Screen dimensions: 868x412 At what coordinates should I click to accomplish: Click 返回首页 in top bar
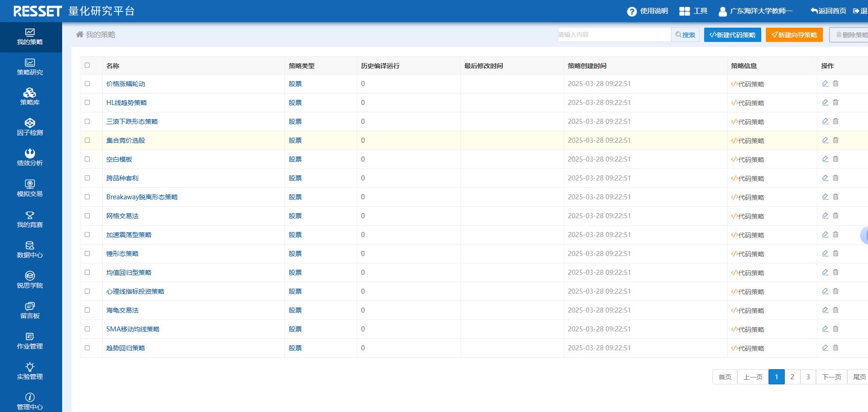point(828,11)
